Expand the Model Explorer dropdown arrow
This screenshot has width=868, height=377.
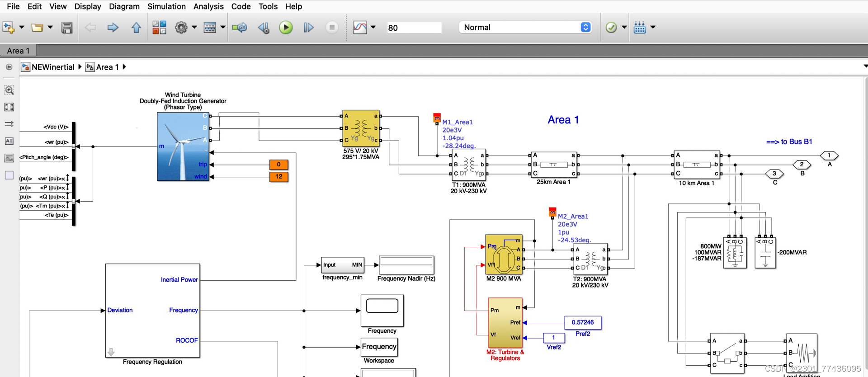point(223,28)
